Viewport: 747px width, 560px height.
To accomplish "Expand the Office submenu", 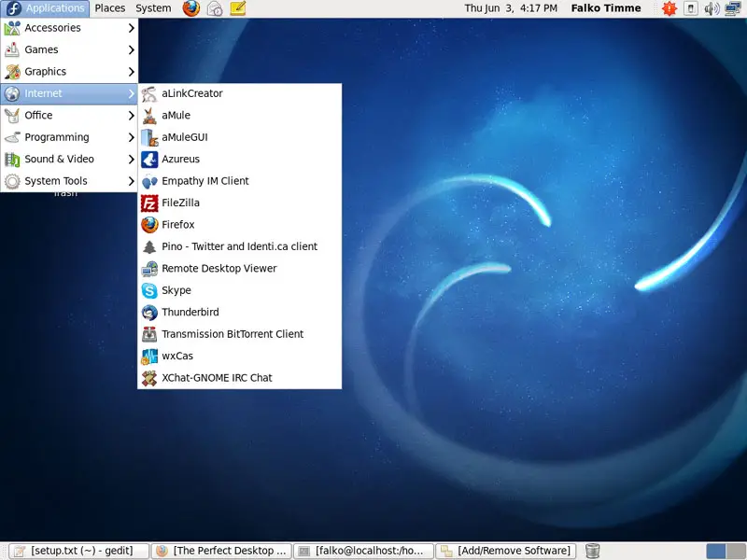I will point(69,115).
